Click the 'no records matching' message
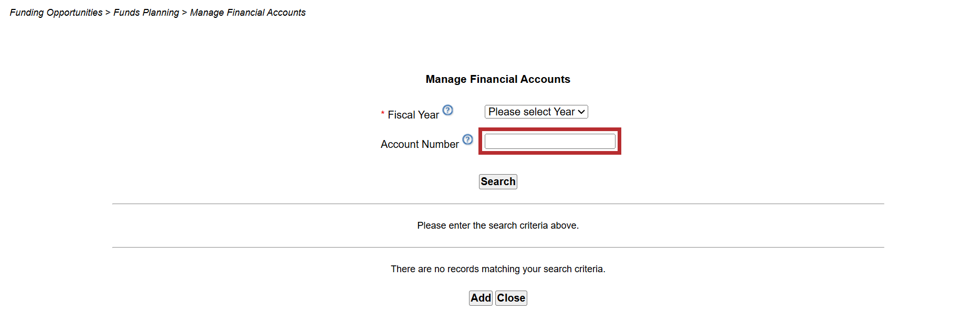980x311 pixels. (498, 269)
